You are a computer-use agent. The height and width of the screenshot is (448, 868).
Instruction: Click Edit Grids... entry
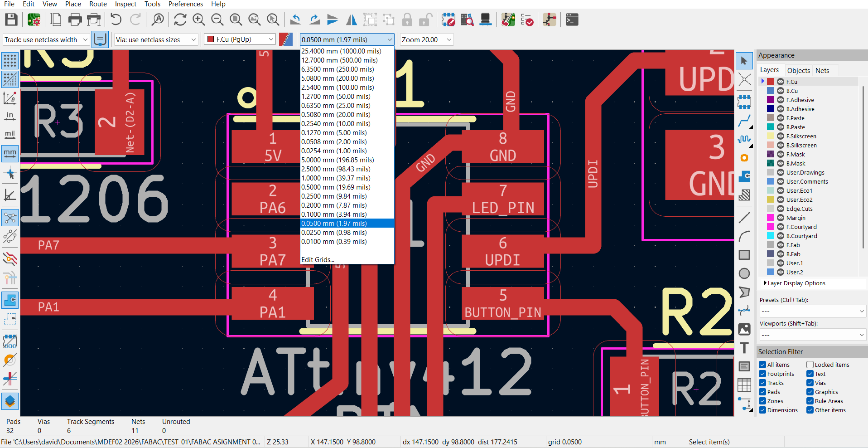point(347,259)
